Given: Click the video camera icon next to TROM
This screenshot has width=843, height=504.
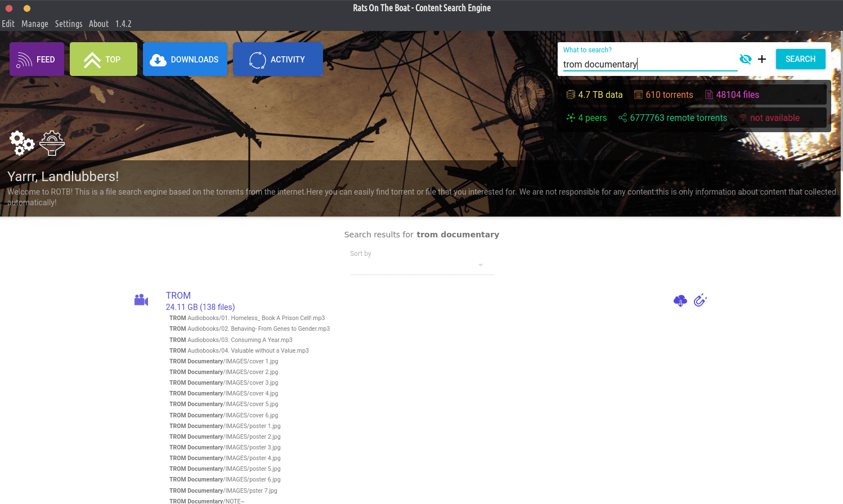Looking at the screenshot, I should 141,300.
